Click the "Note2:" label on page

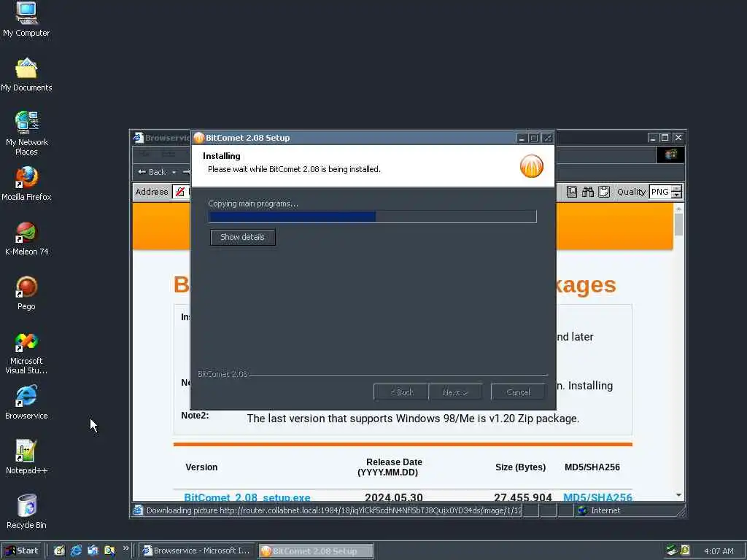pos(195,415)
